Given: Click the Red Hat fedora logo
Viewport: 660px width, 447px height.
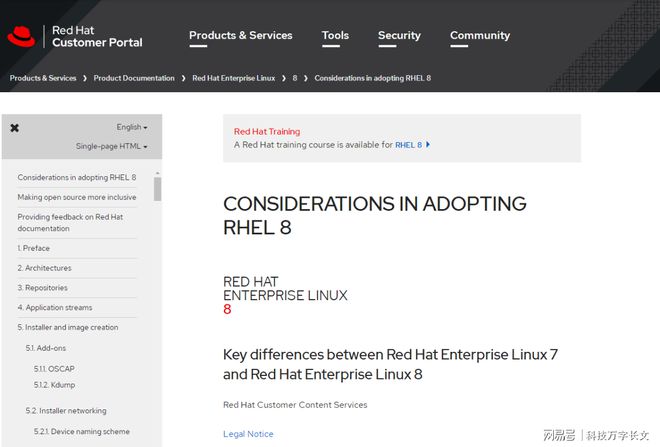Looking at the screenshot, I should (x=21, y=37).
